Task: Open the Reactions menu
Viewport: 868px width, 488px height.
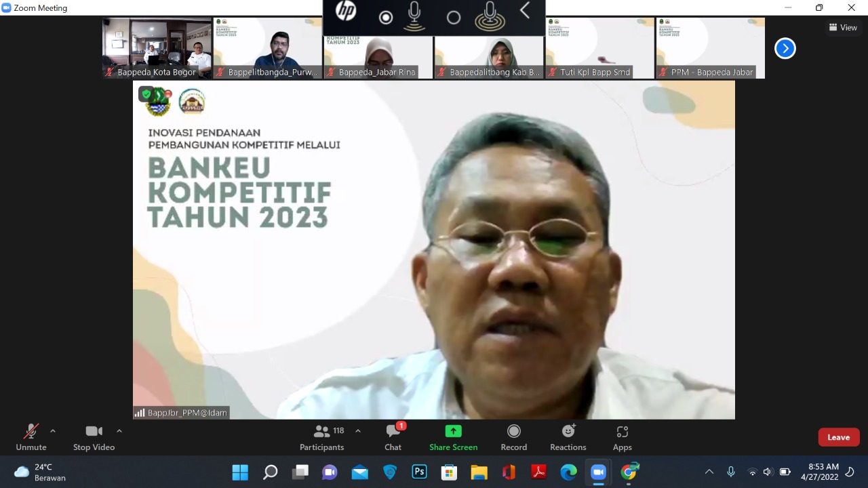Action: coord(568,436)
